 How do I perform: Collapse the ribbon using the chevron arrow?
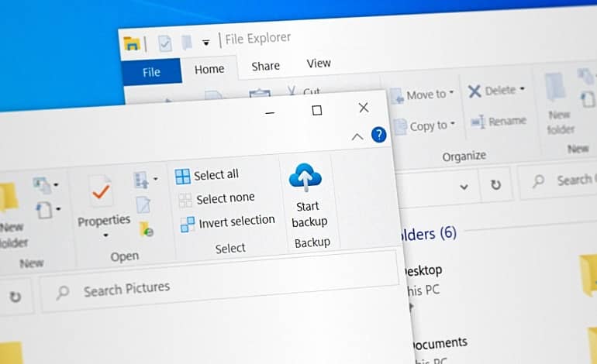tap(357, 136)
